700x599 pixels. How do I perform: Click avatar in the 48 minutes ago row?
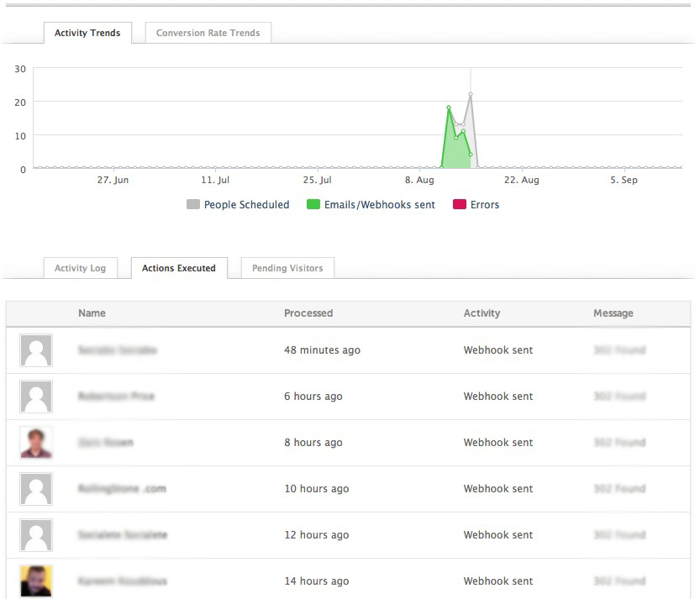[x=36, y=350]
